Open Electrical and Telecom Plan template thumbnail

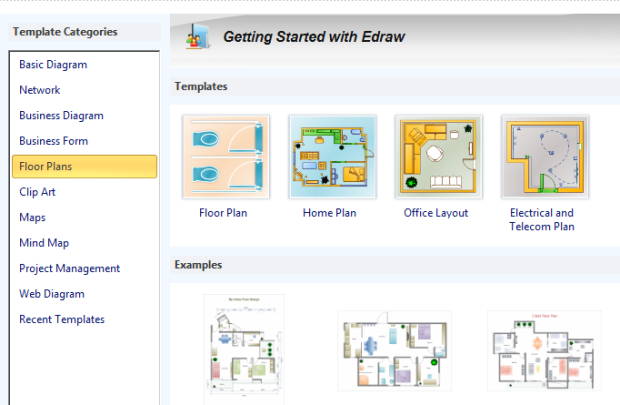pos(545,157)
